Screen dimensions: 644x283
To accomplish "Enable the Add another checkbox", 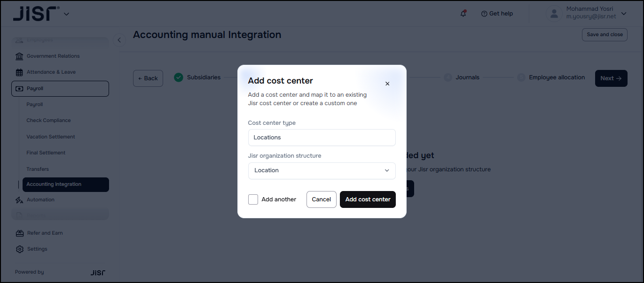I will pyautogui.click(x=253, y=199).
